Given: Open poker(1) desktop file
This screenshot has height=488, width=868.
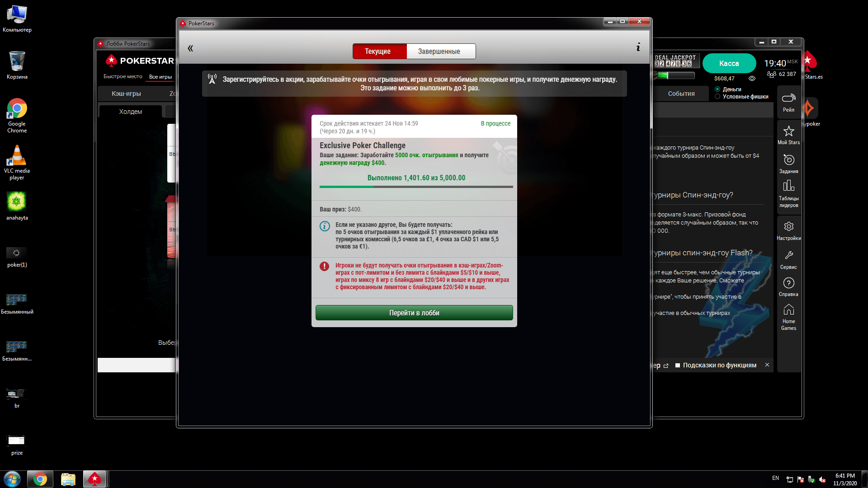Looking at the screenshot, I should (x=17, y=257).
